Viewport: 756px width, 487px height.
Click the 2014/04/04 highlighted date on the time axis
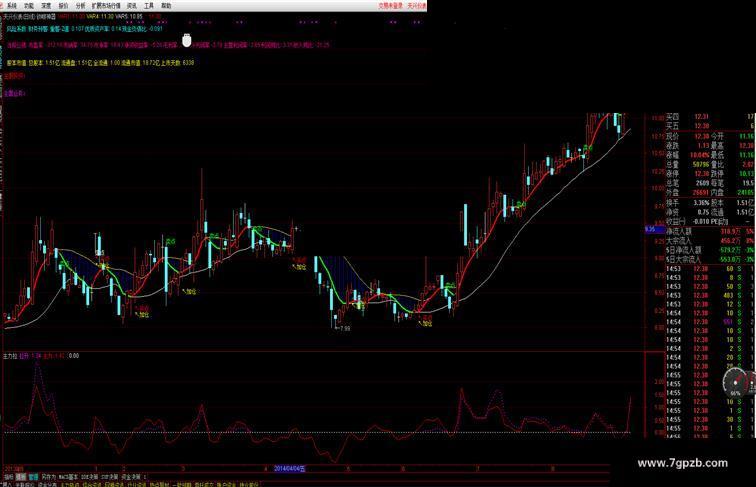(x=290, y=468)
